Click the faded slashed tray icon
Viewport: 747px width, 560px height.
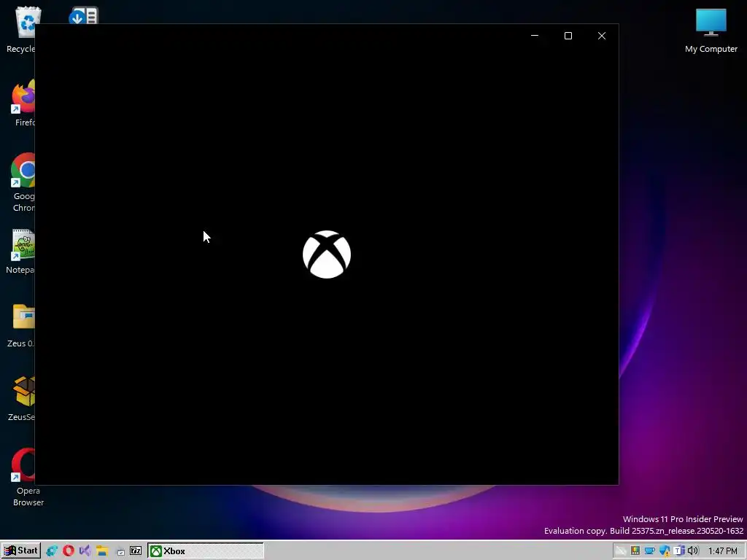tap(620, 551)
